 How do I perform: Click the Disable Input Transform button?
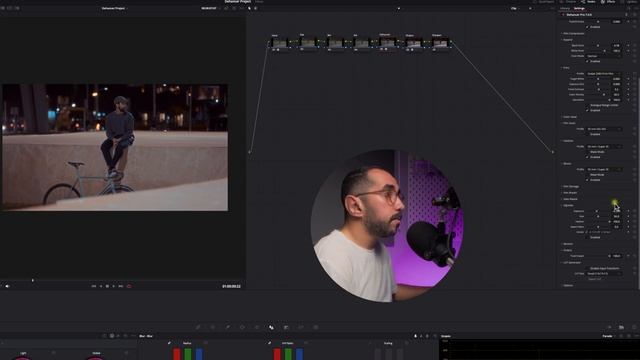point(604,268)
